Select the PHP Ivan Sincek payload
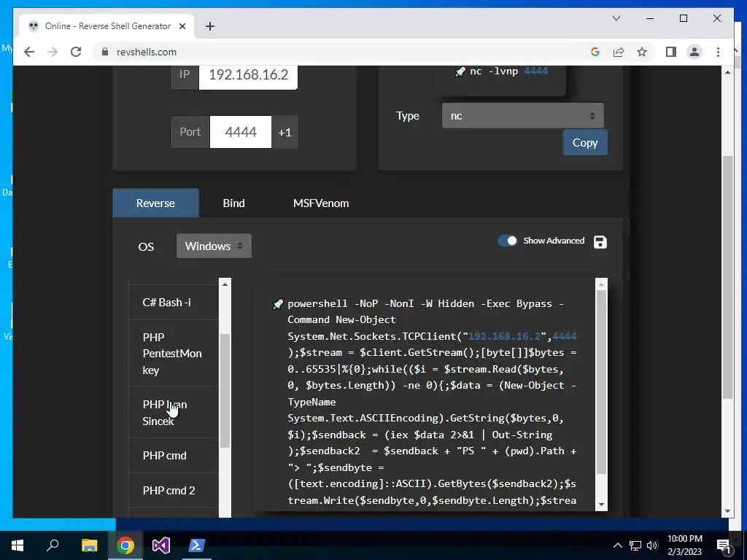This screenshot has height=560, width=747. 174,413
